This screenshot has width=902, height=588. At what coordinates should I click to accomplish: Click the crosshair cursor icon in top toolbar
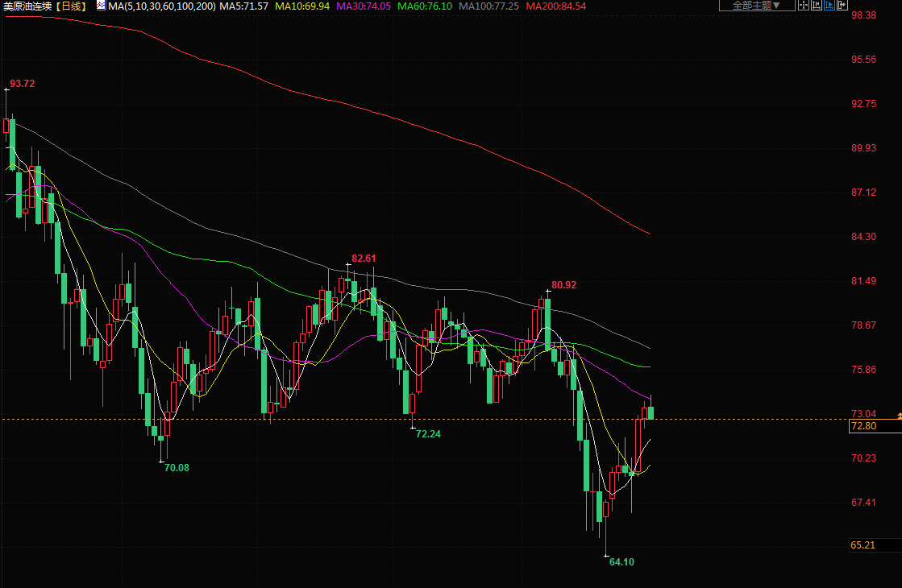(x=804, y=6)
